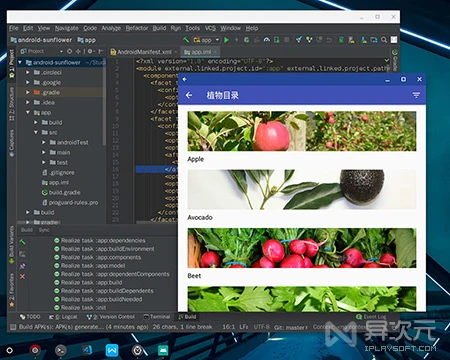Open the TODO tool window tab
Viewport: 450px width, 360px height.
coord(30,317)
